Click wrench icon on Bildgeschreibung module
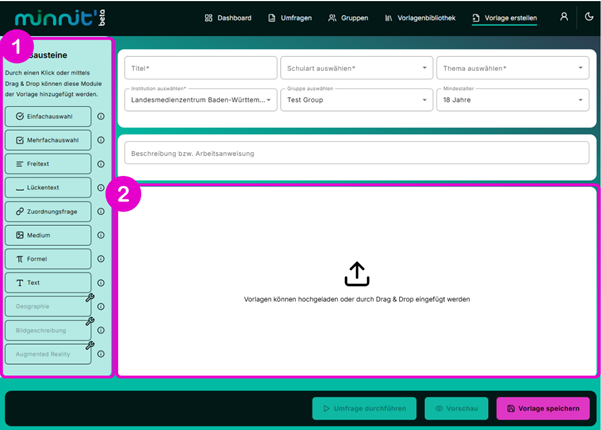Image resolution: width=601 pixels, height=430 pixels. [x=90, y=322]
